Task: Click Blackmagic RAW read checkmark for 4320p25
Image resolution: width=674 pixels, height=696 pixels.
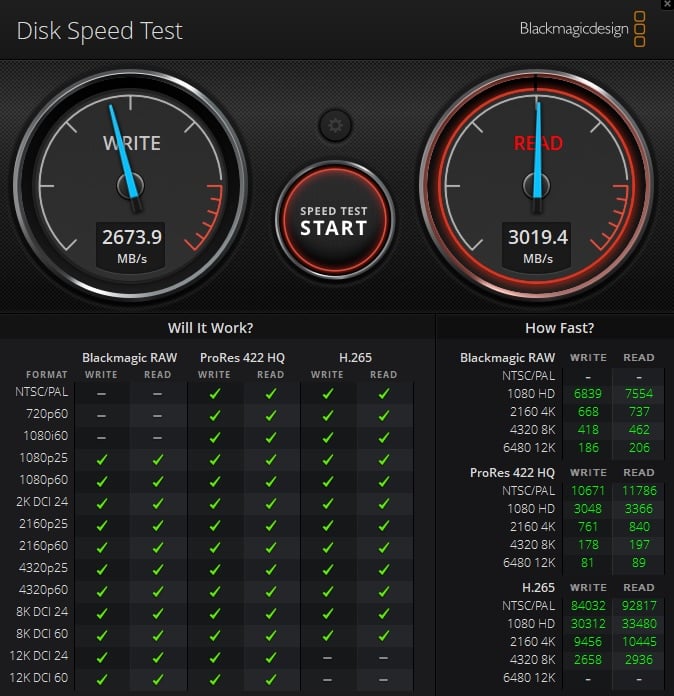Action: point(158,570)
